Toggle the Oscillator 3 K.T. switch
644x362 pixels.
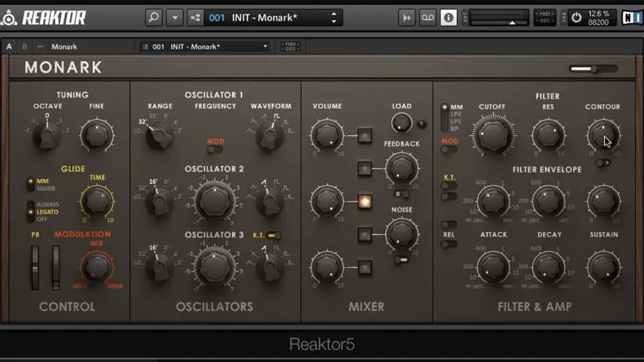coord(274,235)
